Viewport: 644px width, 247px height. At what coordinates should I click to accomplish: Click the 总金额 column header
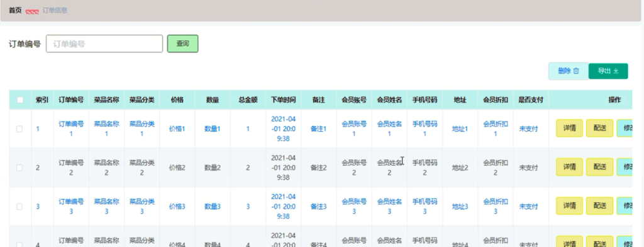coord(248,100)
